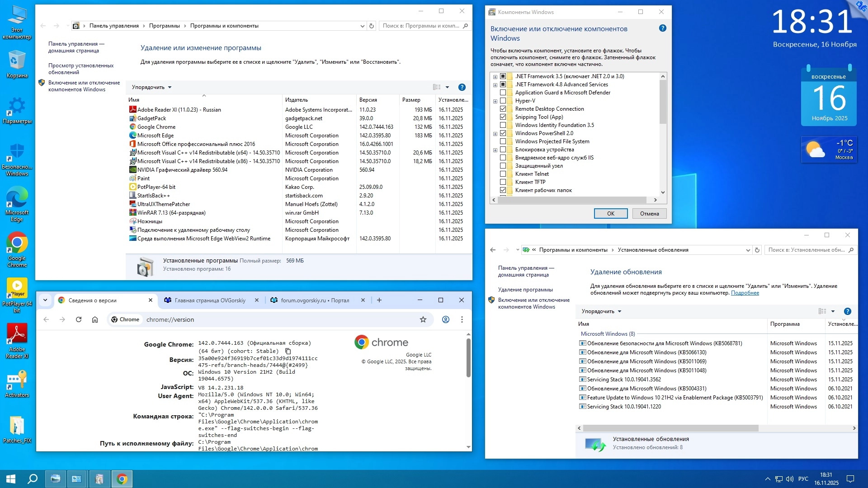Viewport: 868px width, 488px height.
Task: Open Chrome's tab search dropdown arrow
Action: [x=45, y=300]
